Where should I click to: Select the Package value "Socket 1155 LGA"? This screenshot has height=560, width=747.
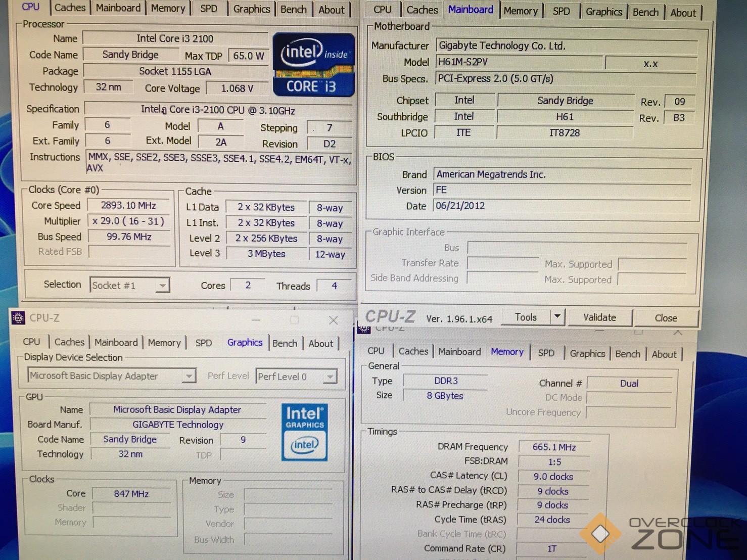[x=175, y=71]
